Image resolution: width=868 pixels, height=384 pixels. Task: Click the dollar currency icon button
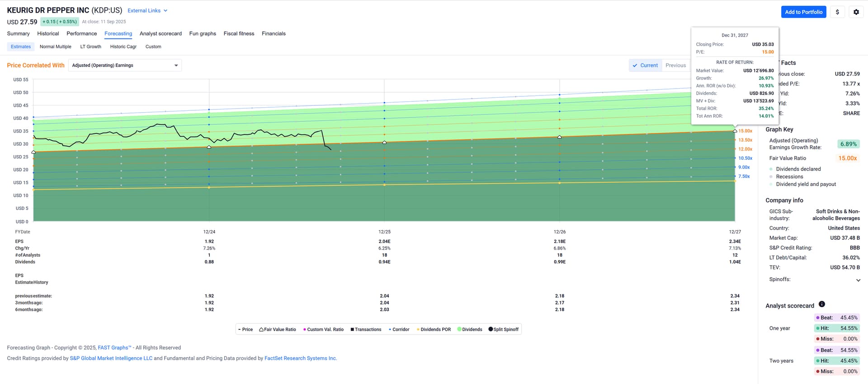pos(837,12)
